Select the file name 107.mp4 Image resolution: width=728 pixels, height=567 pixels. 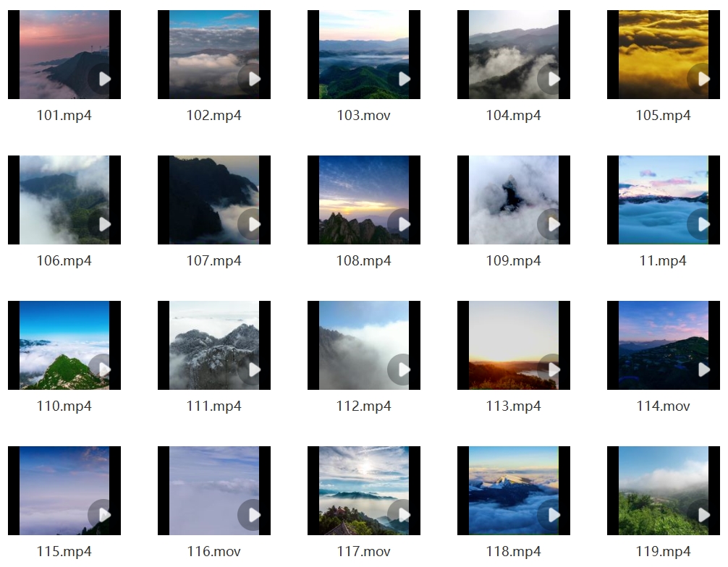[214, 260]
